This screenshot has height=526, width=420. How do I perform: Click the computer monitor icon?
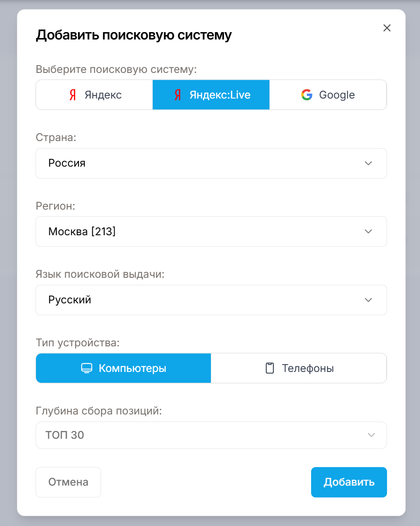(x=87, y=368)
